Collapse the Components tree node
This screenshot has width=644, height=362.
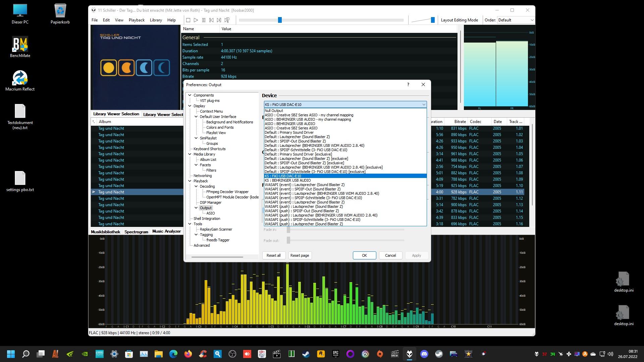tap(190, 95)
